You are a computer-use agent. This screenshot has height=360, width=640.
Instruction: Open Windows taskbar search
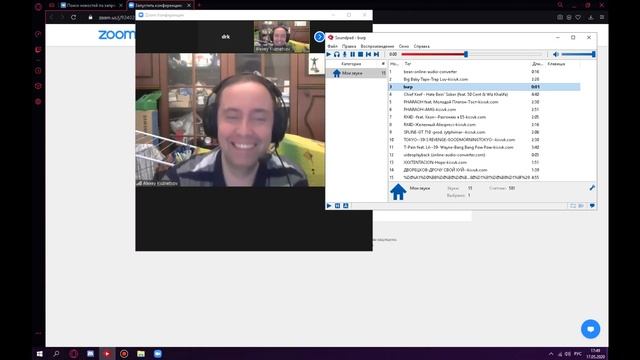56,354
